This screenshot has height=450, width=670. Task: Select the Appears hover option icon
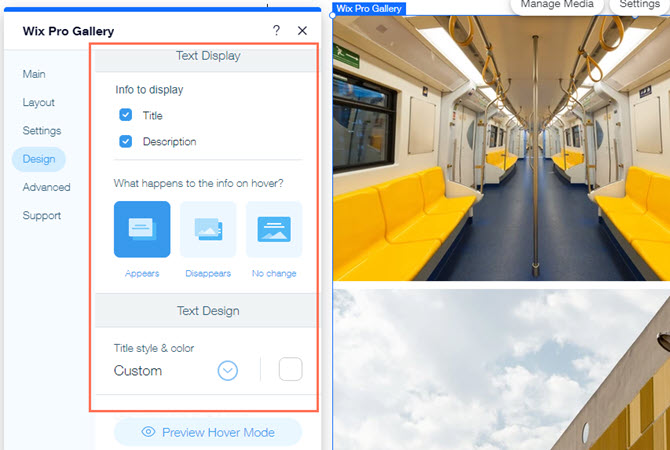[x=142, y=229]
